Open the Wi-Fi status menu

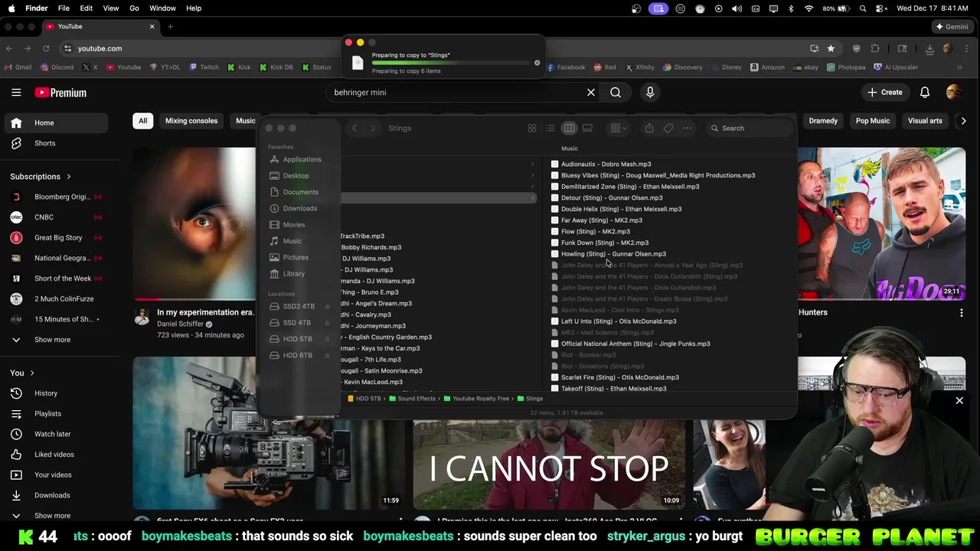pyautogui.click(x=809, y=8)
